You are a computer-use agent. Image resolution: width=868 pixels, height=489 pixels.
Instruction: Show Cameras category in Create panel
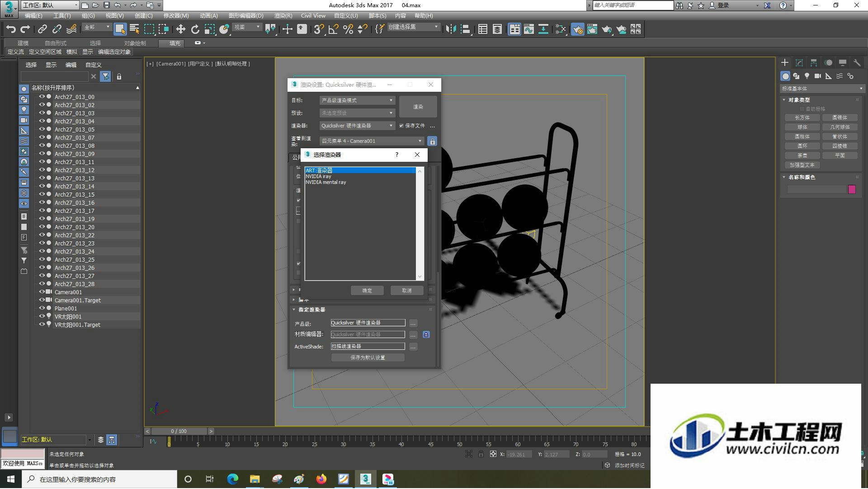point(818,76)
